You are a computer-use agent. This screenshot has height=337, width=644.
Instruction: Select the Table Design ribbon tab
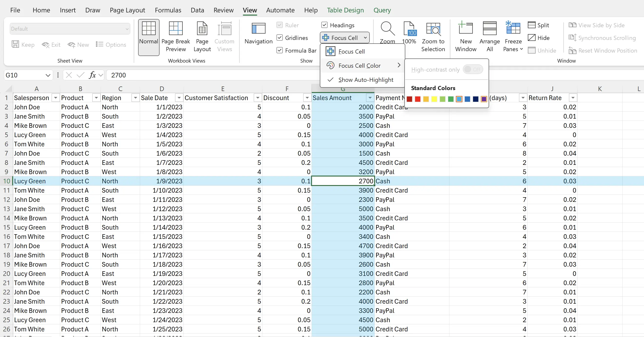345,10
